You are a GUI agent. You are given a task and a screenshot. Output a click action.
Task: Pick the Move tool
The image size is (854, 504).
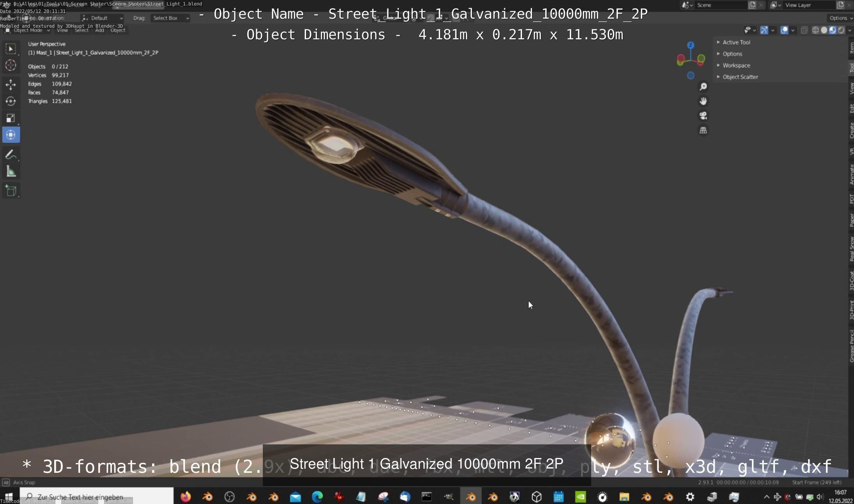(11, 84)
